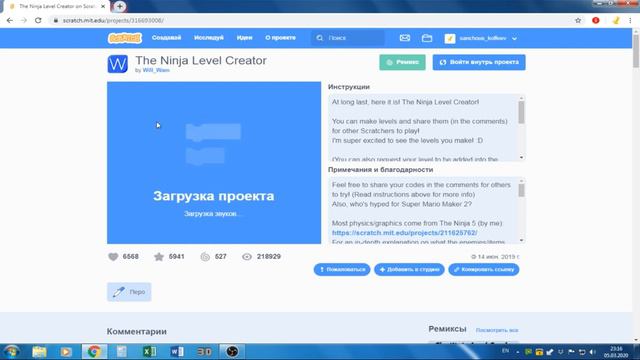
Task: Reload the browser page
Action: (x=38, y=20)
